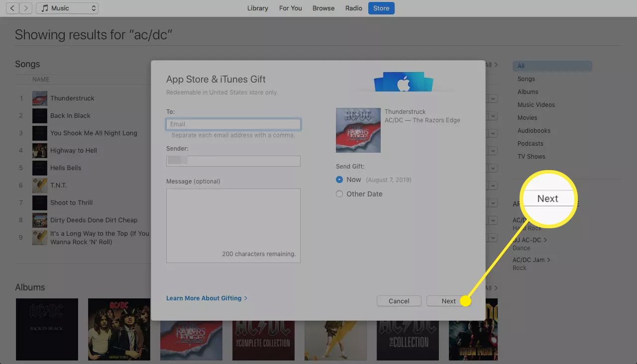Open the Razors Edge album cover
Viewport: 637px width, 364px height.
click(191, 341)
